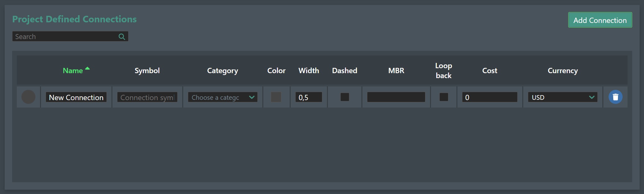644x194 pixels.
Task: Focus the Search input field
Action: pyautogui.click(x=70, y=36)
